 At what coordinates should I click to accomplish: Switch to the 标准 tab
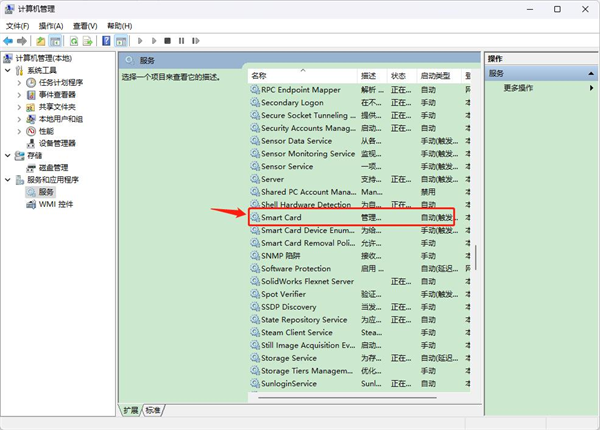coord(153,410)
